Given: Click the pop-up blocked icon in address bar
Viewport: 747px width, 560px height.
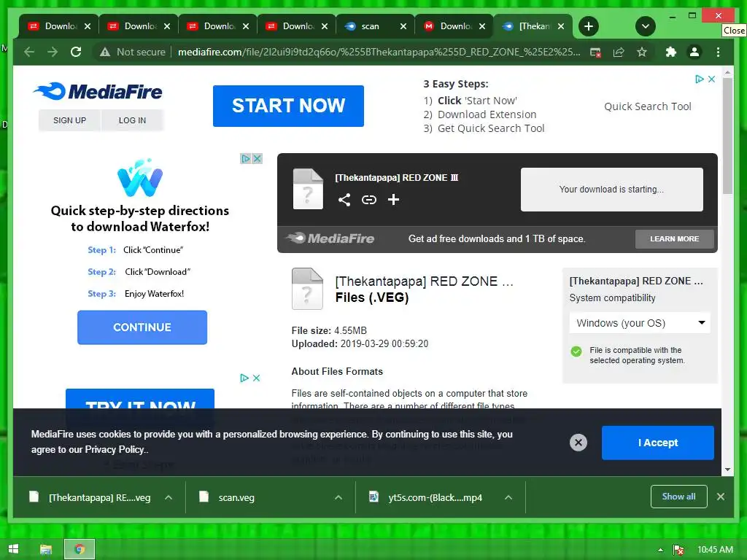Looking at the screenshot, I should point(595,52).
